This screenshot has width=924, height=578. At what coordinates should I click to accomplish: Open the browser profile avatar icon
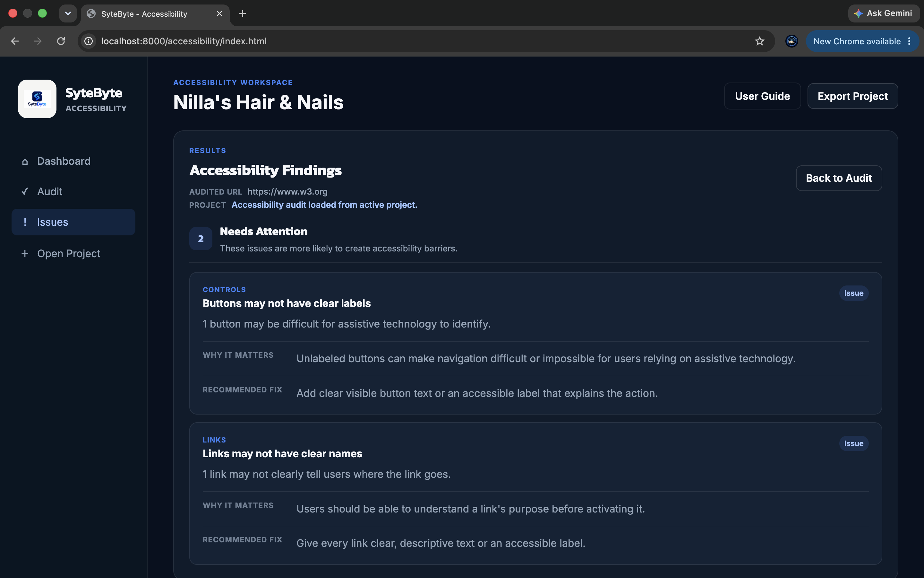tap(791, 41)
